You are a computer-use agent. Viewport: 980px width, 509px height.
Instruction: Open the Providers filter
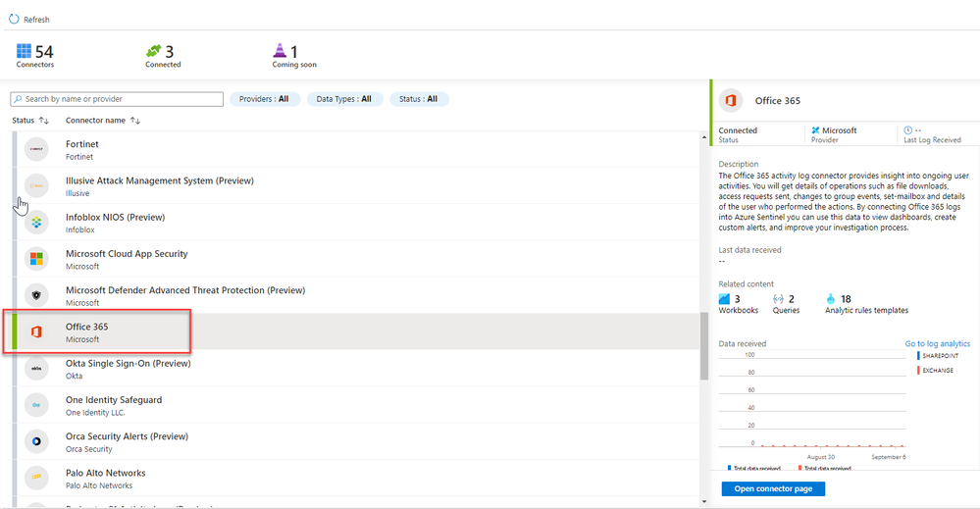(x=265, y=99)
